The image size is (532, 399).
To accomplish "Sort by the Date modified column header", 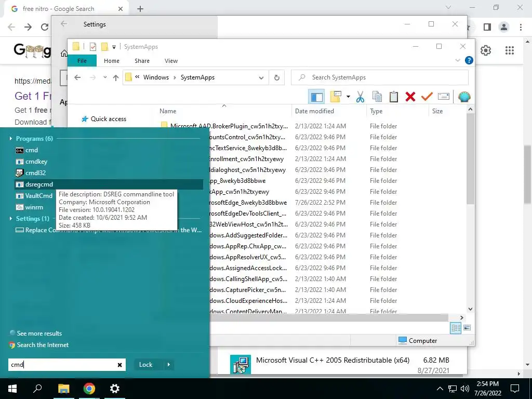I will [x=329, y=111].
